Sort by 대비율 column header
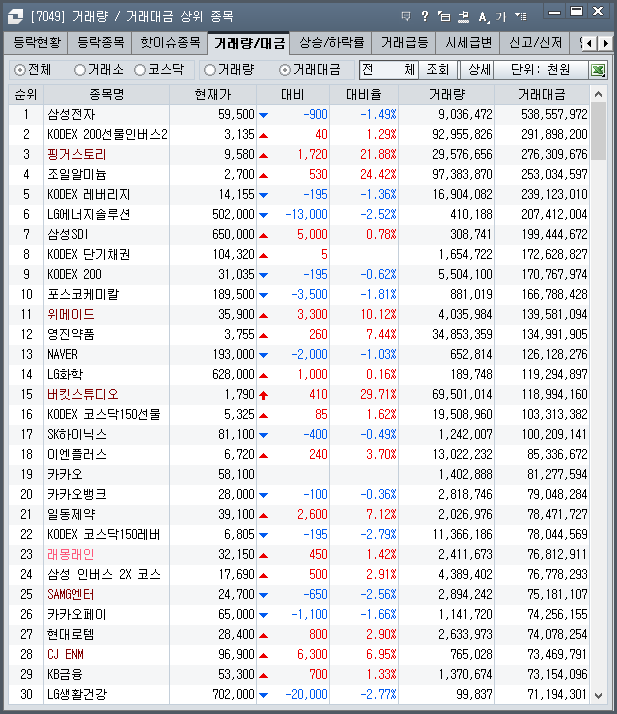The width and height of the screenshot is (617, 714). (x=363, y=95)
